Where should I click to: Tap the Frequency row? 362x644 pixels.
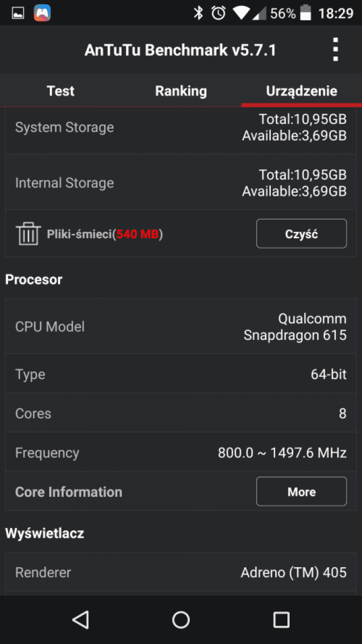point(181,452)
